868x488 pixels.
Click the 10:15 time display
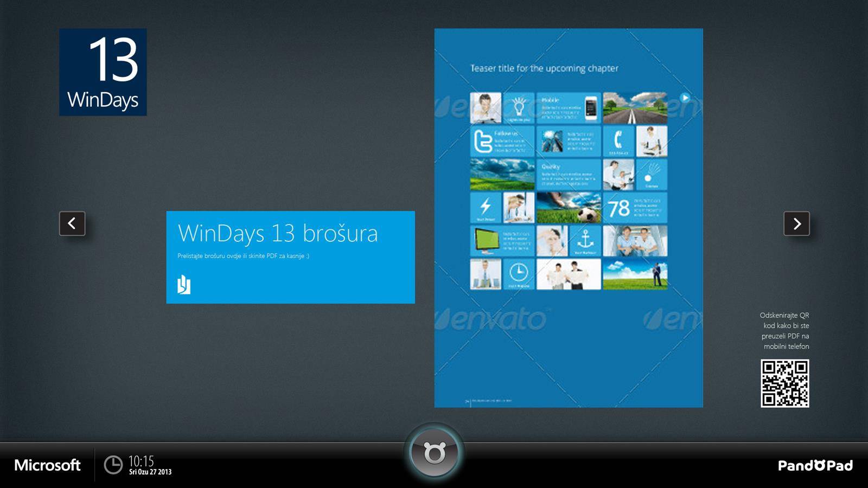(141, 461)
